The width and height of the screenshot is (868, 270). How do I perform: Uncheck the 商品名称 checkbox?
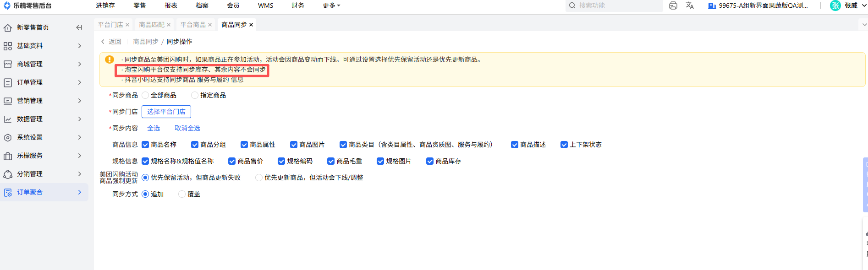coord(145,145)
